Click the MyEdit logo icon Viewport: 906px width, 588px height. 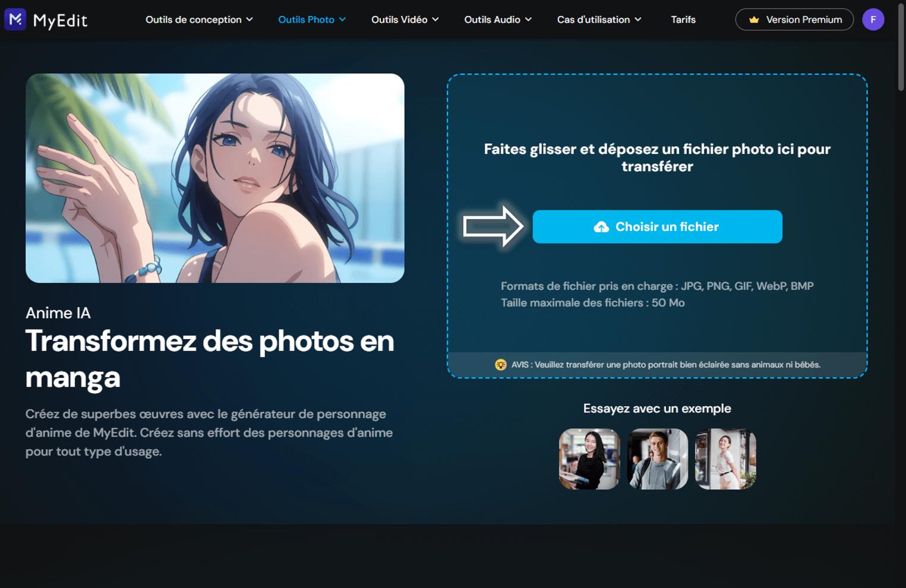click(14, 19)
